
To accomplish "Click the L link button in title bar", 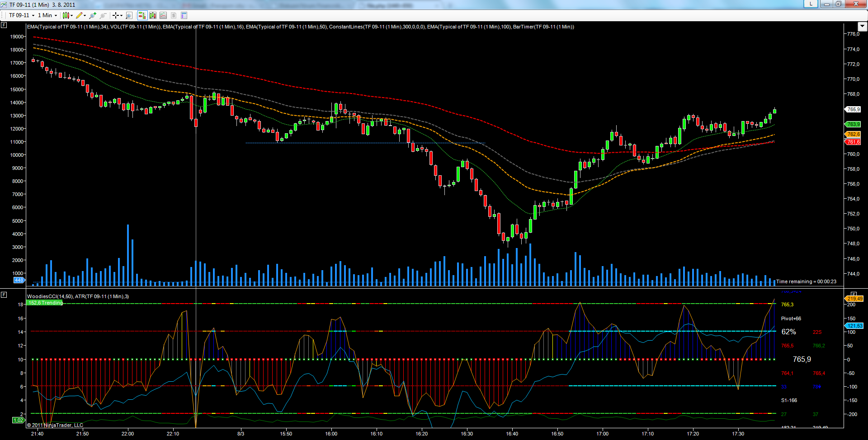I will tap(811, 4).
